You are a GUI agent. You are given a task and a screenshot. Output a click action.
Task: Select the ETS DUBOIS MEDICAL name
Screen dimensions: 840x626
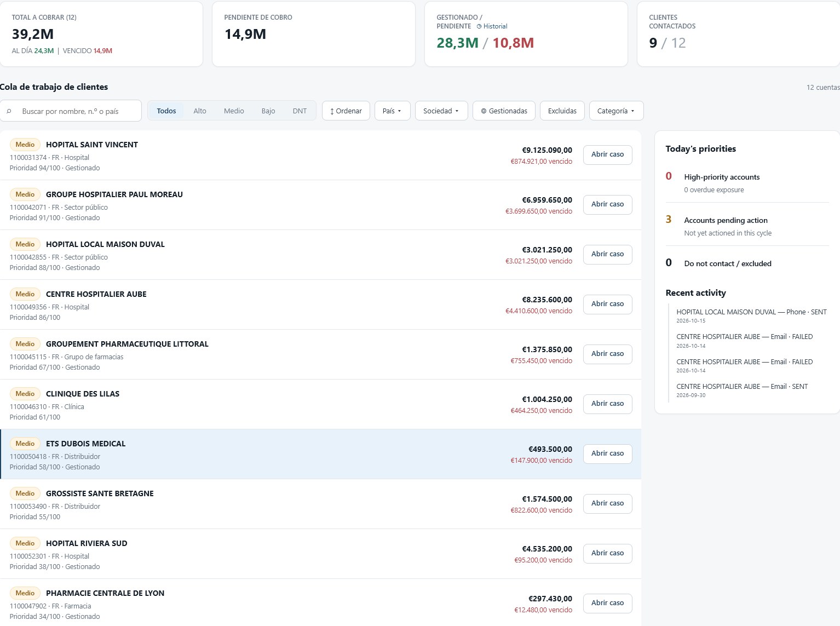[86, 444]
